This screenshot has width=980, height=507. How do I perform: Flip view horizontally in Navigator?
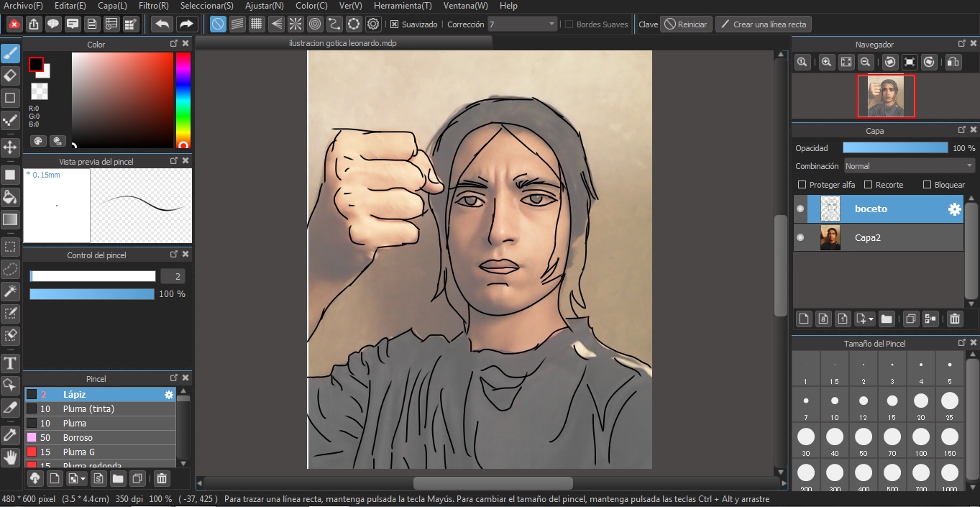[953, 63]
